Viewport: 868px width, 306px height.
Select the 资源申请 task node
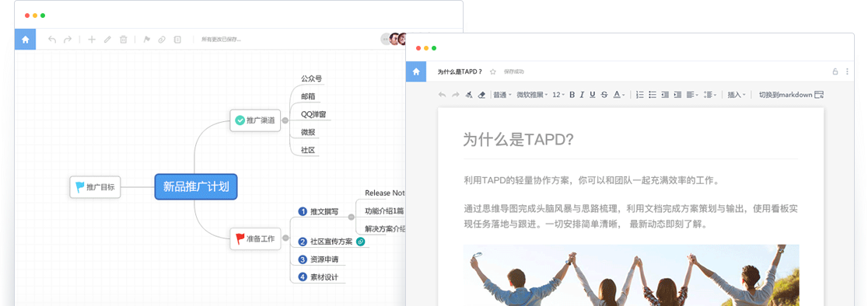318,259
